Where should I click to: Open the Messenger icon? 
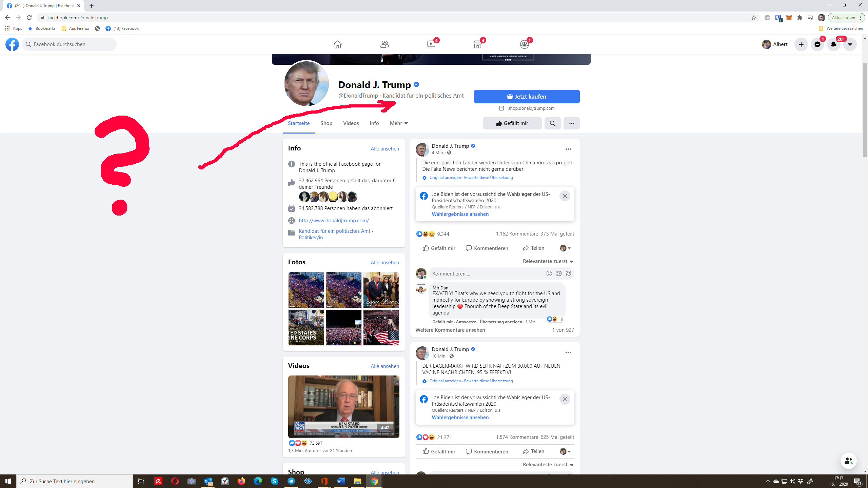pyautogui.click(x=817, y=44)
